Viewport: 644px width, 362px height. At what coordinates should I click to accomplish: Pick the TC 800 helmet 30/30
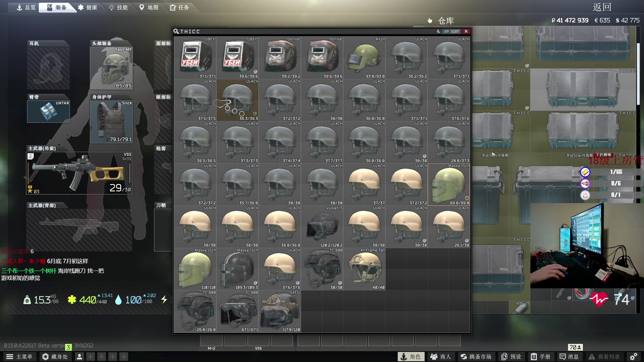[322, 269]
